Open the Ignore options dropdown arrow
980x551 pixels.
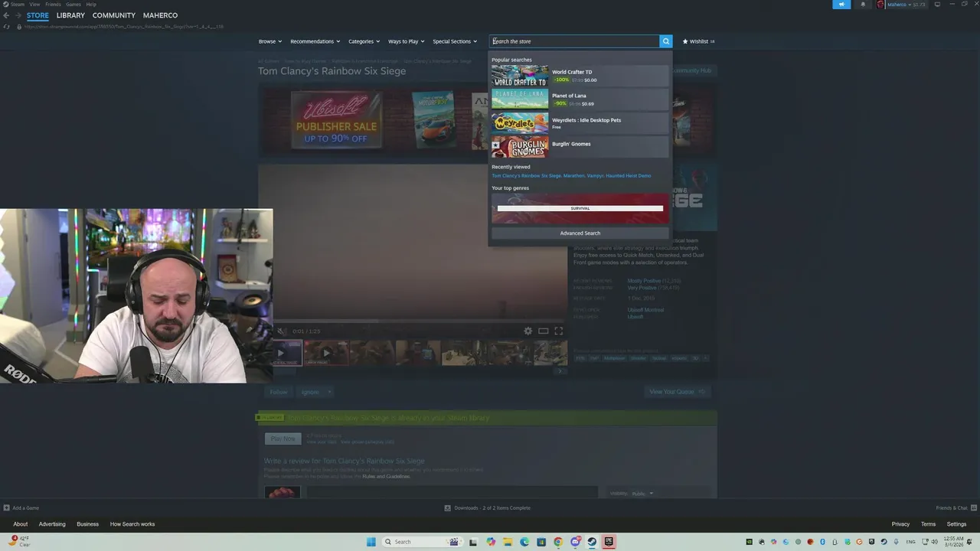pyautogui.click(x=329, y=392)
